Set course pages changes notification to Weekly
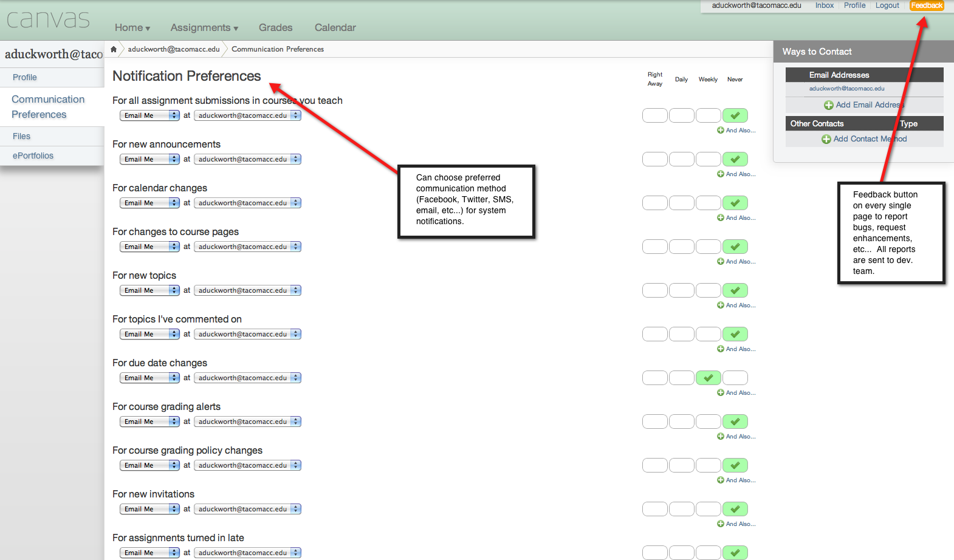The height and width of the screenshot is (560, 954). (708, 247)
